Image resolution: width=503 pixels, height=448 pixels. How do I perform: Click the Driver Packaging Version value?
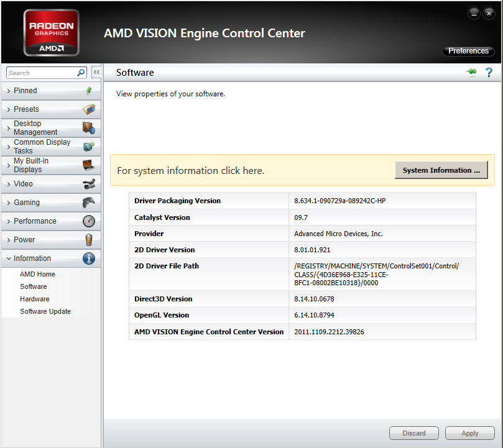[339, 201]
